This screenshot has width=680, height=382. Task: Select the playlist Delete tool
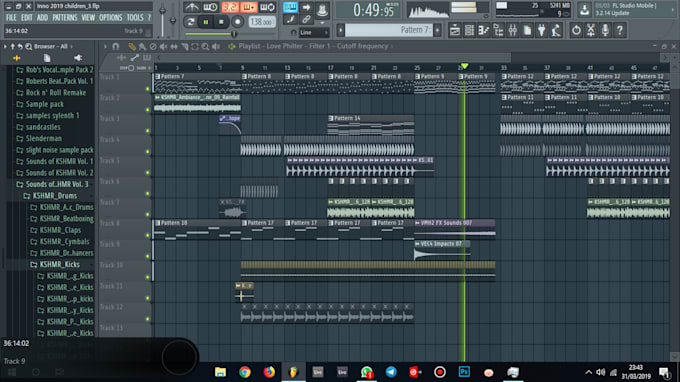coord(153,46)
